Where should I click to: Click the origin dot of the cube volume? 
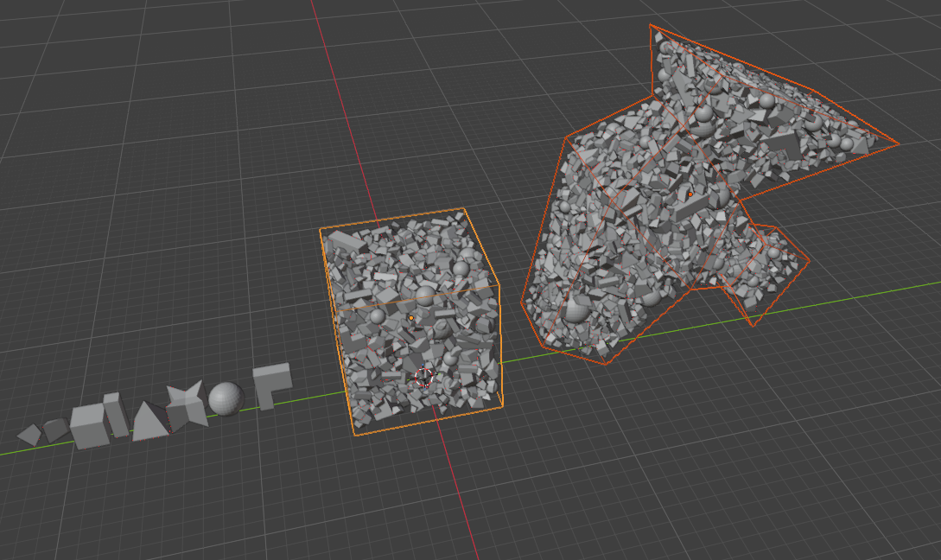(411, 318)
